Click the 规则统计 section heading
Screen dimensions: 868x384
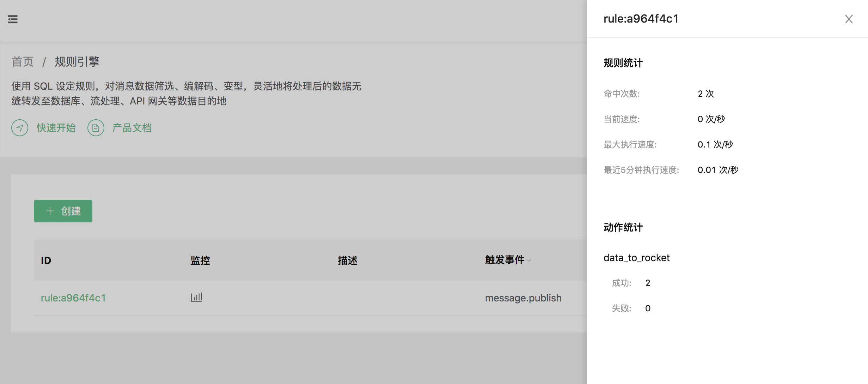623,63
